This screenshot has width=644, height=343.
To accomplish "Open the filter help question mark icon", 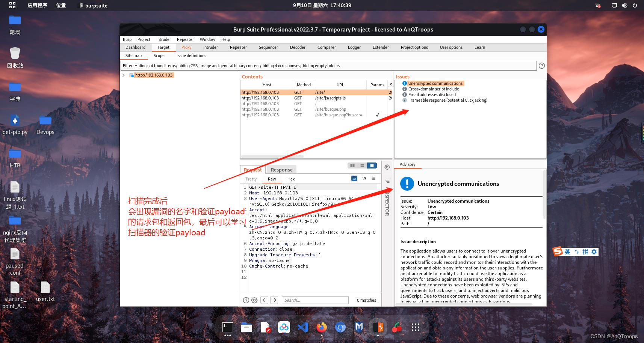I will coord(541,66).
